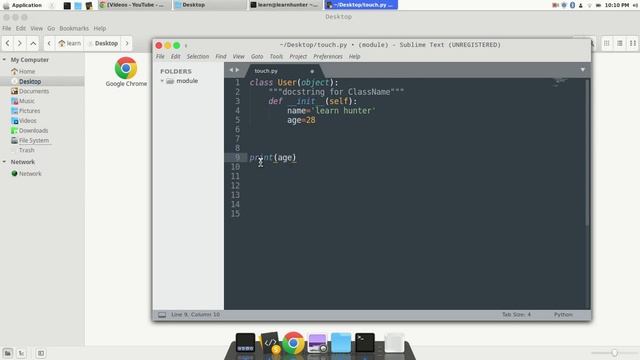Open Sublime Goto menu
Screen dimensions: 640x360
coord(257,56)
